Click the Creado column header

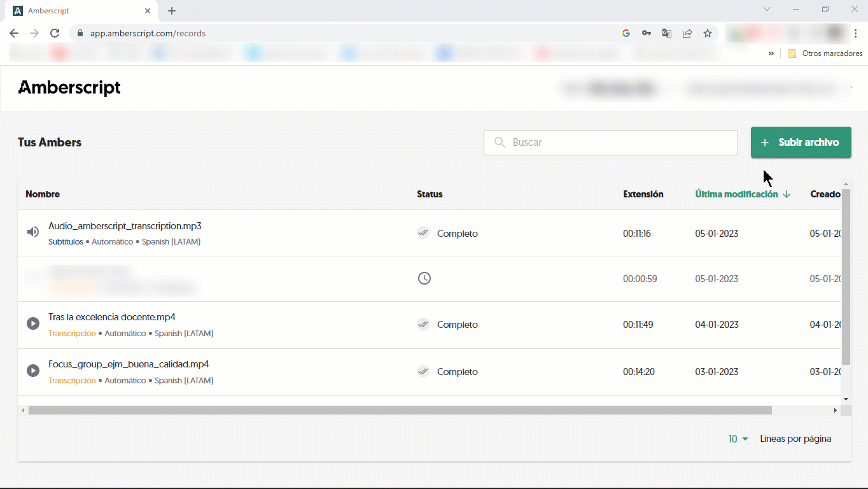coord(825,194)
